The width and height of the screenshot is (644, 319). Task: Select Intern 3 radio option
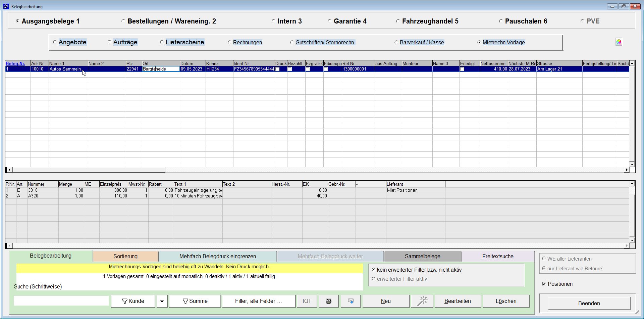click(x=287, y=21)
